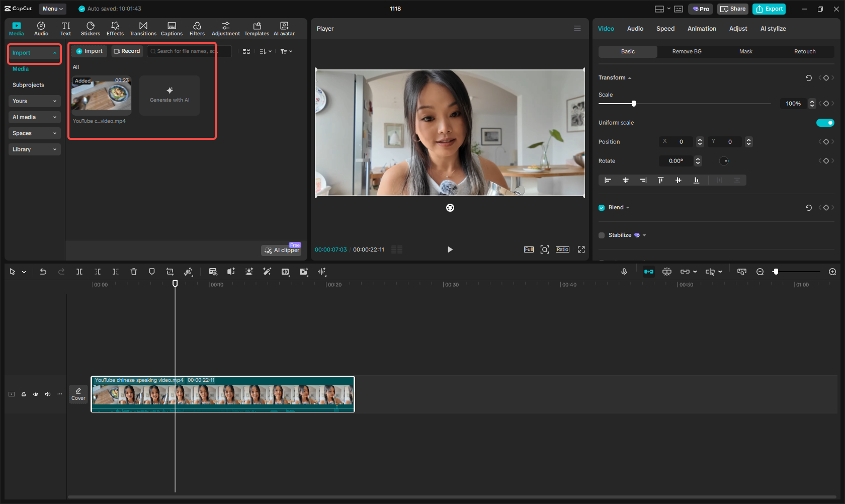Viewport: 845px width, 504px height.
Task: Switch to the Animation tab
Action: click(x=702, y=29)
